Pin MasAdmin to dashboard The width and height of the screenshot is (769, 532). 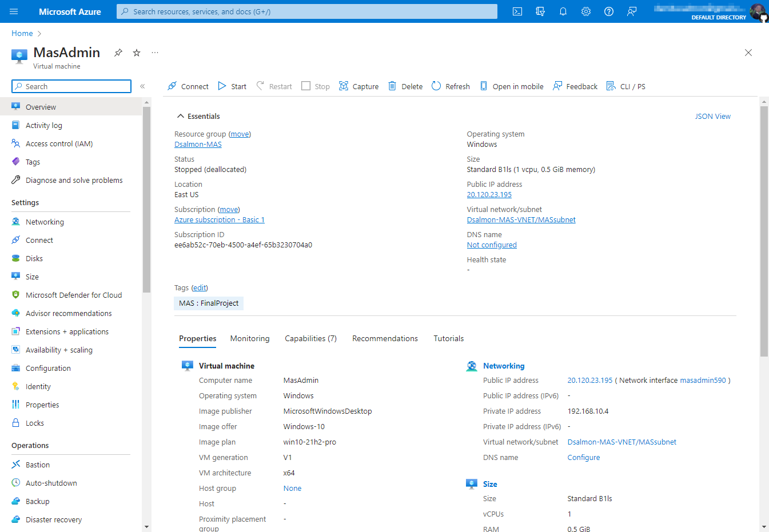pyautogui.click(x=118, y=53)
